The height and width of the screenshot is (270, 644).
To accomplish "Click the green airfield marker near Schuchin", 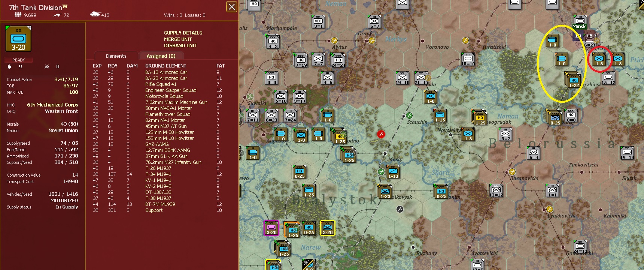I will click(x=409, y=115).
